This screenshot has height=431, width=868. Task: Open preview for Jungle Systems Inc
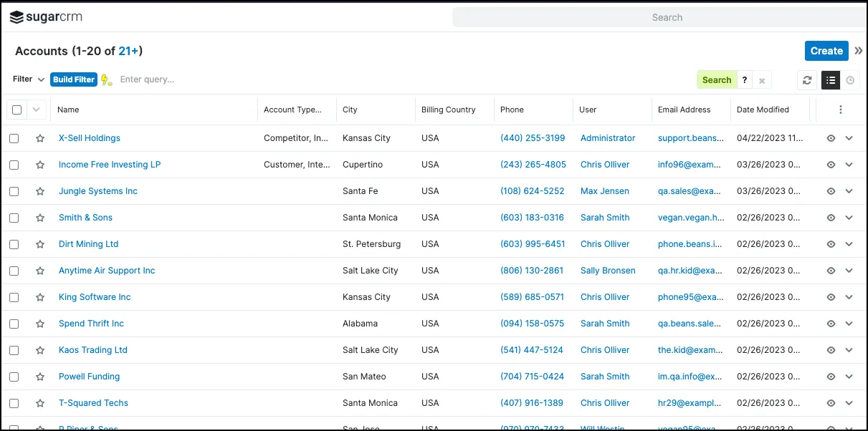pyautogui.click(x=831, y=191)
